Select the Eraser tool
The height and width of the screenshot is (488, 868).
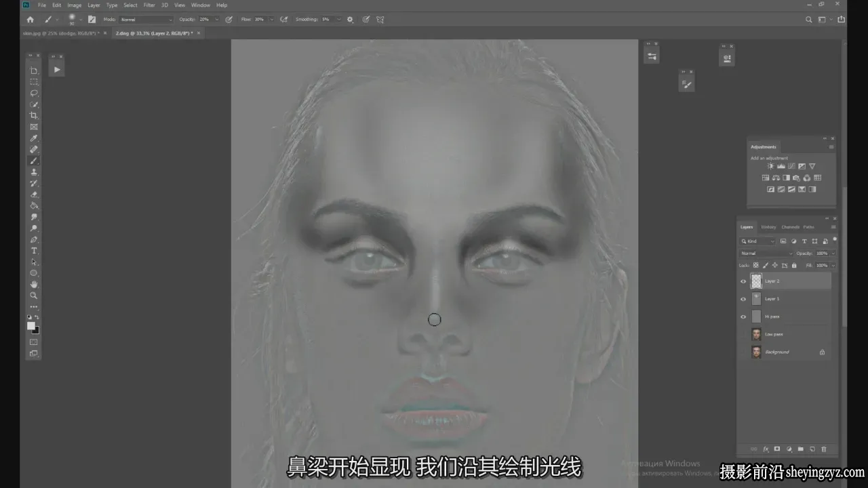(x=34, y=195)
